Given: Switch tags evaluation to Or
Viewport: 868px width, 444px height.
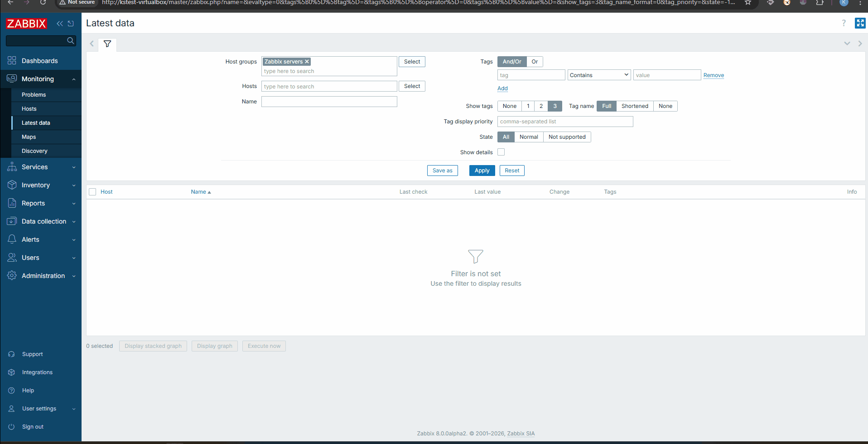Looking at the screenshot, I should pyautogui.click(x=535, y=62).
